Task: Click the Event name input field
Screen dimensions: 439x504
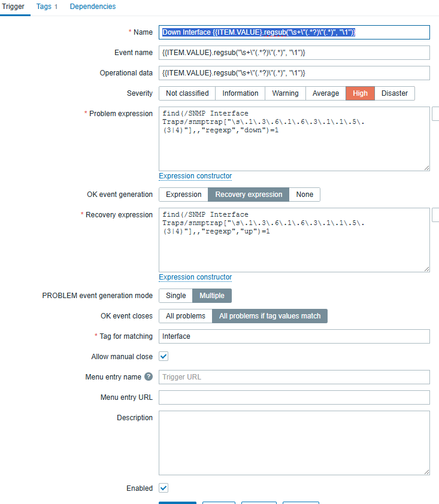Action: 294,53
